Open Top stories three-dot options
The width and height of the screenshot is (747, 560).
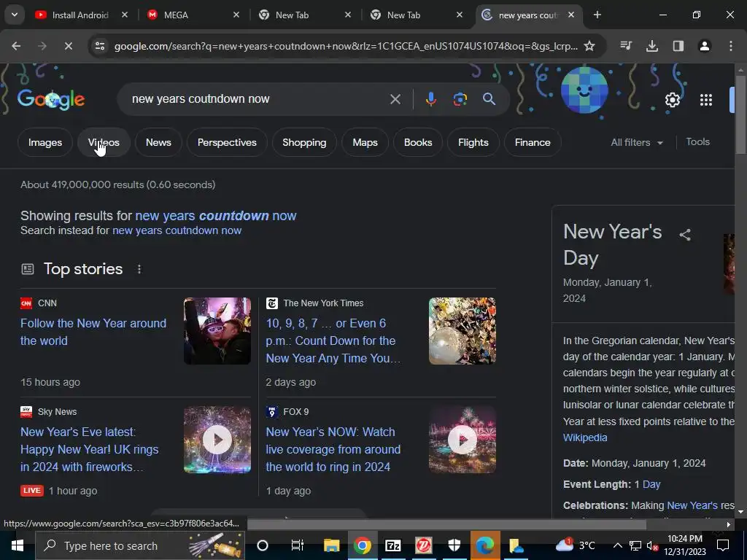point(139,269)
